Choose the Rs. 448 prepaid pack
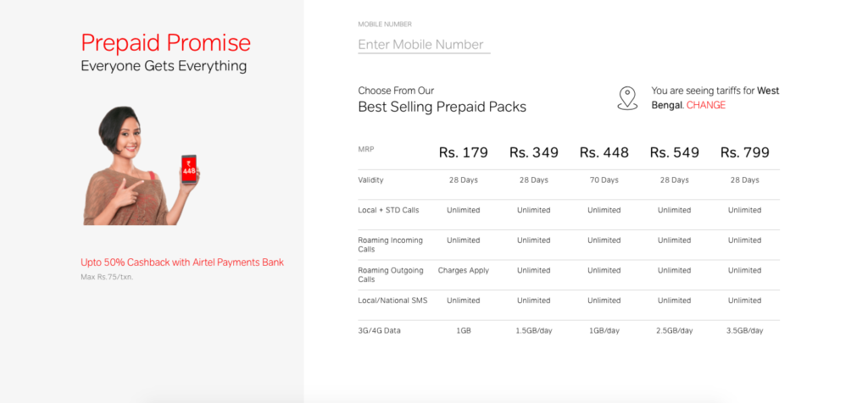Image resolution: width=868 pixels, height=403 pixels. click(x=604, y=152)
